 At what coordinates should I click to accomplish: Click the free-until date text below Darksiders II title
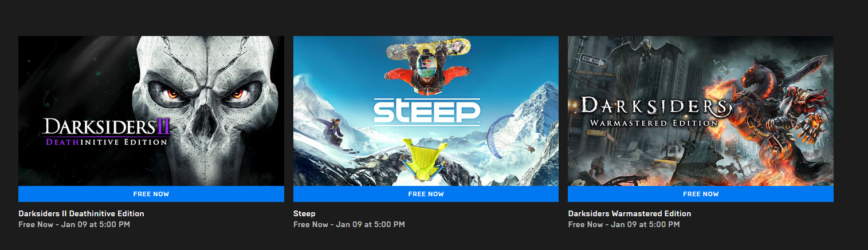(x=74, y=224)
